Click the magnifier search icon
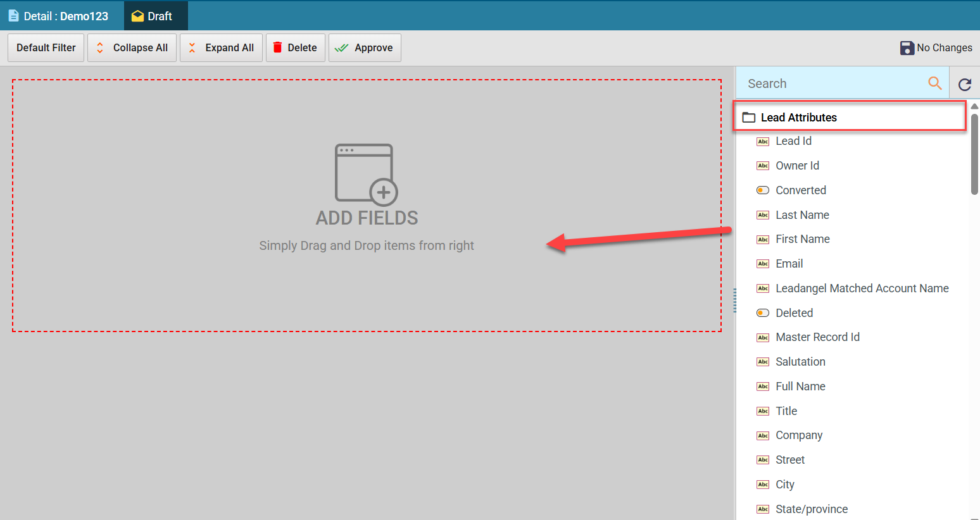980x520 pixels. pos(935,83)
